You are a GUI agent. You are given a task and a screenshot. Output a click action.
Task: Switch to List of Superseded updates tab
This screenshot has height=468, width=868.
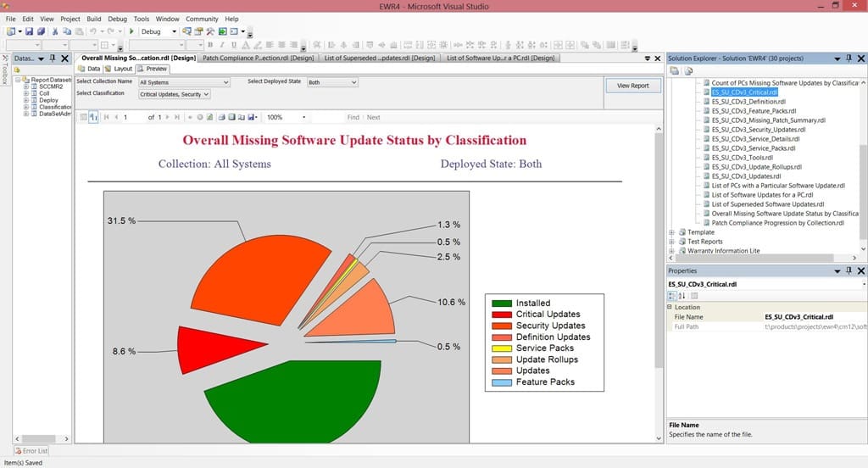click(380, 58)
